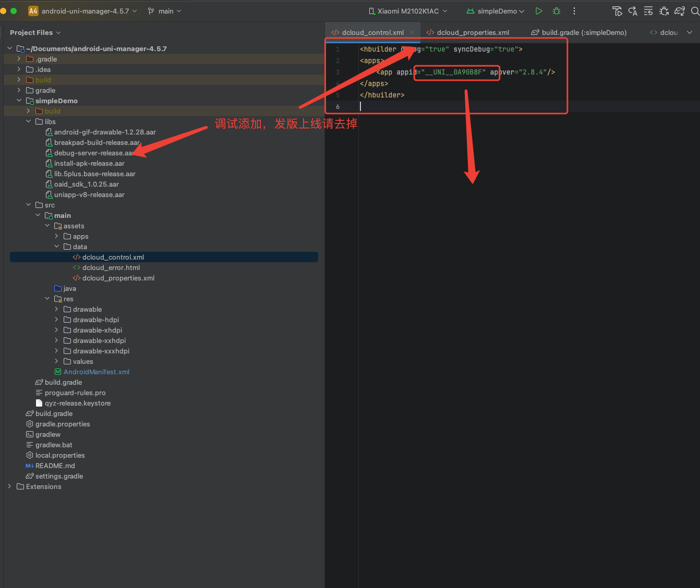Click the Apply Changes icon with letter A

(633, 11)
